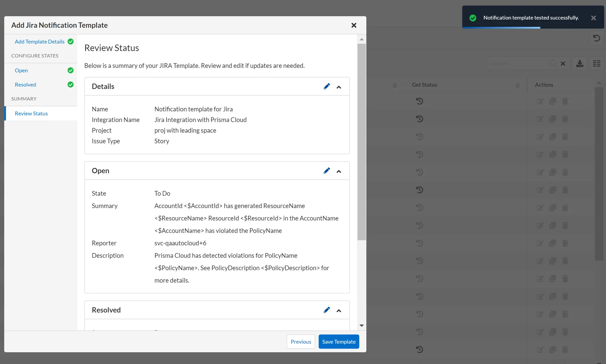Click the Previous button
606x364 pixels.
pyautogui.click(x=301, y=342)
